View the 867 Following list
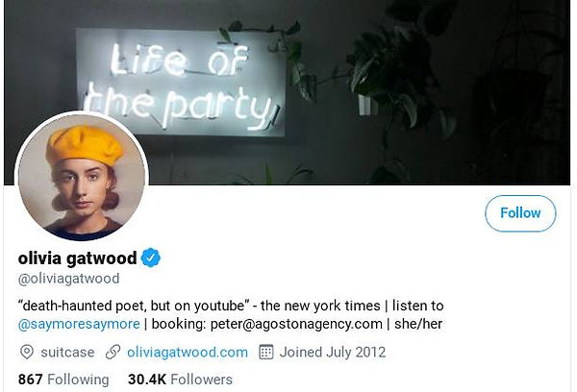This screenshot has width=577, height=392. pyautogui.click(x=63, y=380)
